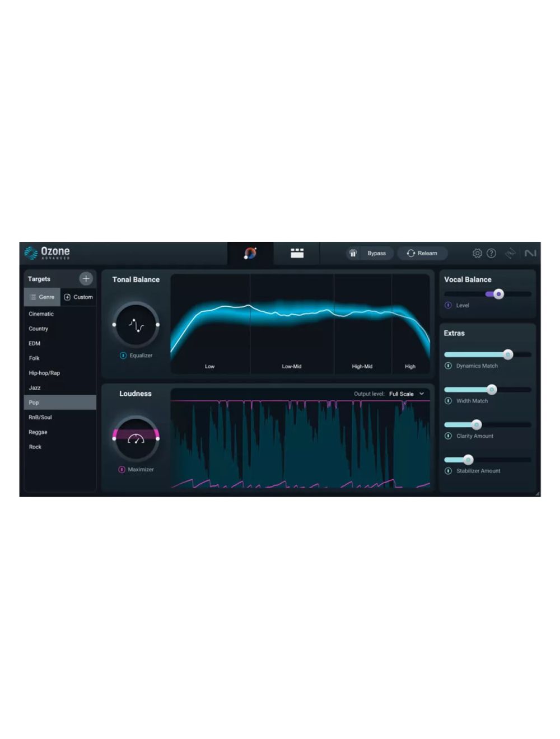Click the NI logo at top right
Screen dimensions: 560x739
point(531,253)
